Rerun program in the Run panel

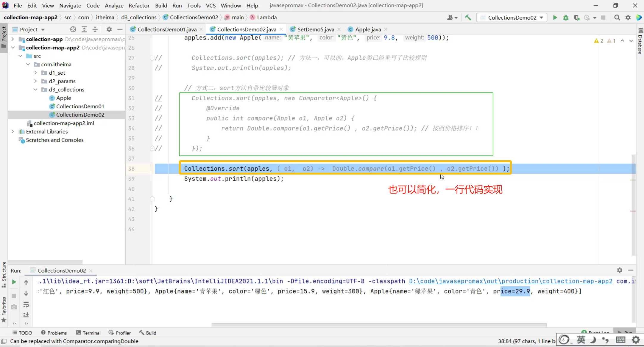14,282
